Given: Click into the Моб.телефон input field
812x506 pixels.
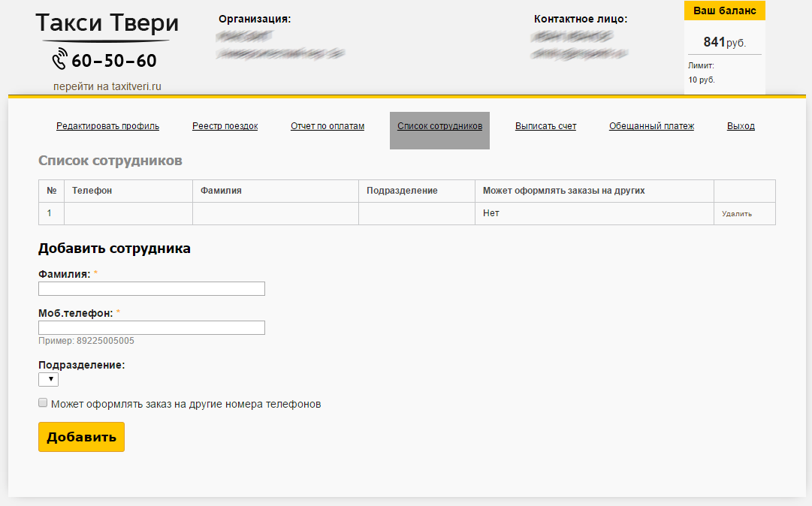Looking at the screenshot, I should pyautogui.click(x=152, y=327).
